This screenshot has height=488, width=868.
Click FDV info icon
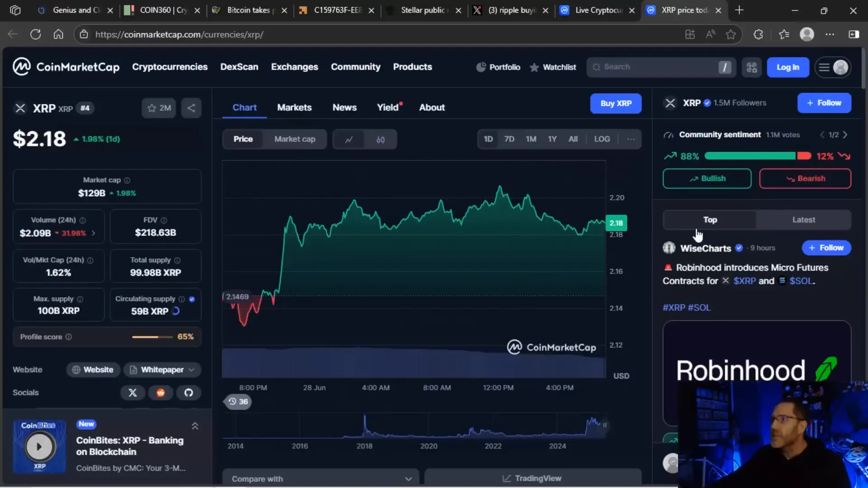pos(164,221)
